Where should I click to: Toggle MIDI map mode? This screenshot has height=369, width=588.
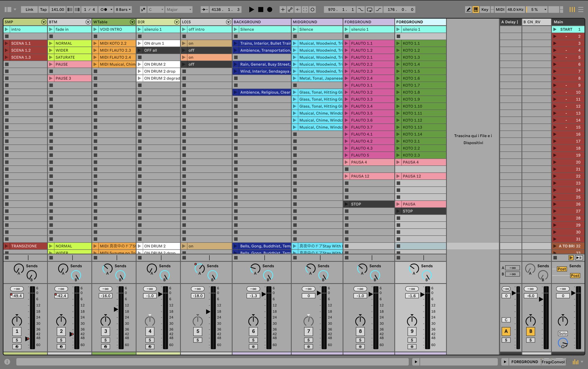click(x=500, y=9)
